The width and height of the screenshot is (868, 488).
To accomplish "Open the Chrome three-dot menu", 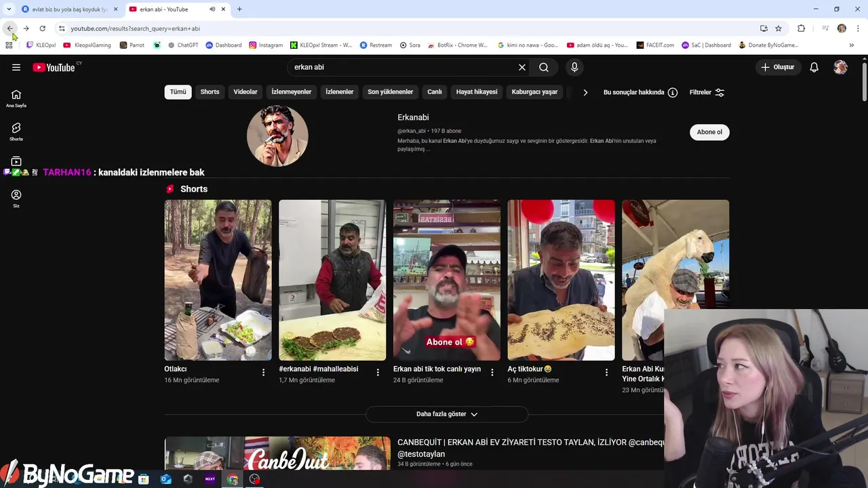I will coord(859,28).
